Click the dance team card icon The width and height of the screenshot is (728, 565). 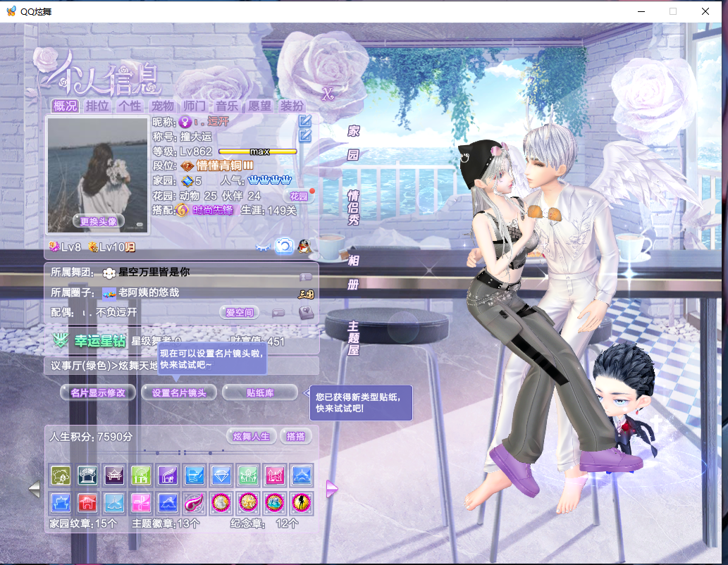305,277
